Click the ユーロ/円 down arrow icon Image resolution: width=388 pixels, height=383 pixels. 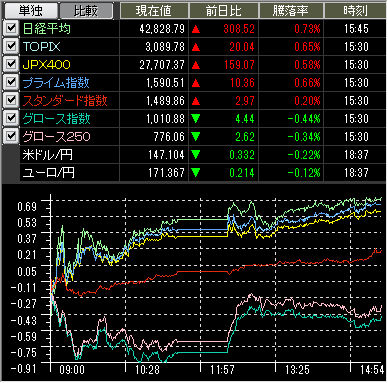(x=196, y=172)
